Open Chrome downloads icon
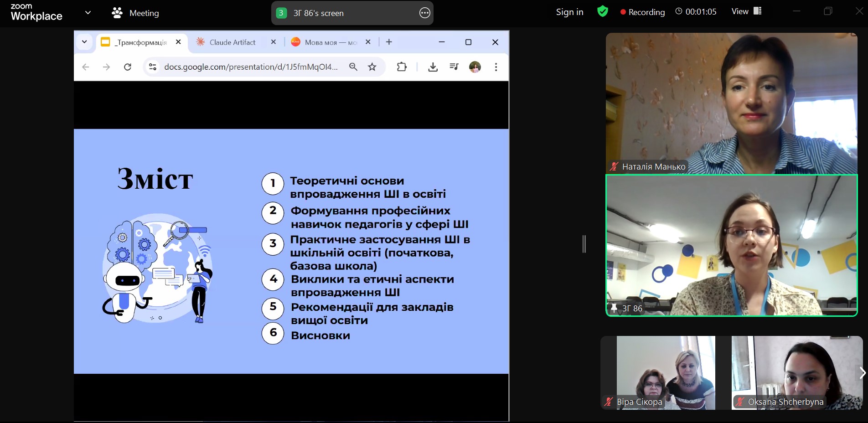Screen dimensions: 868x423 pyautogui.click(x=433, y=67)
